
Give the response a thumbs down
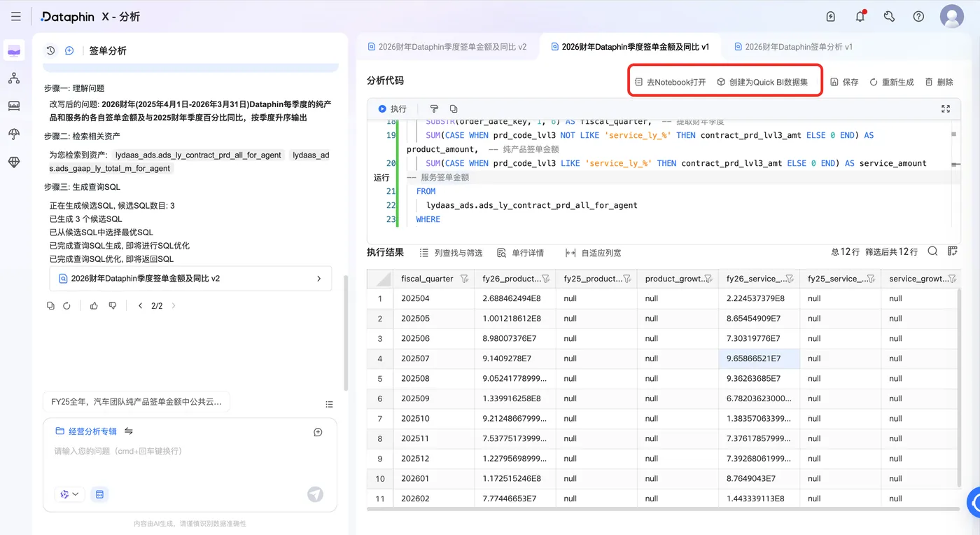[112, 306]
